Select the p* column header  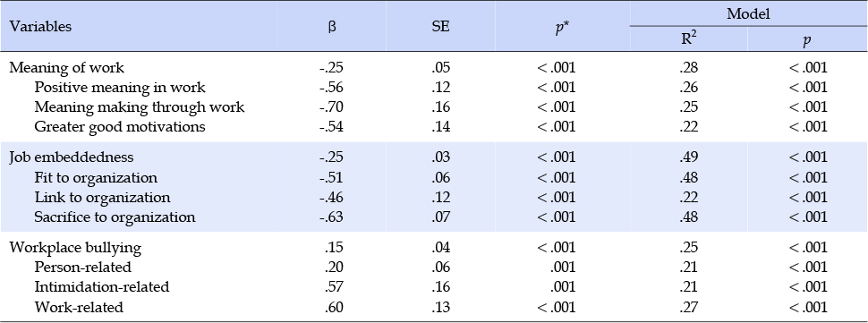[562, 28]
